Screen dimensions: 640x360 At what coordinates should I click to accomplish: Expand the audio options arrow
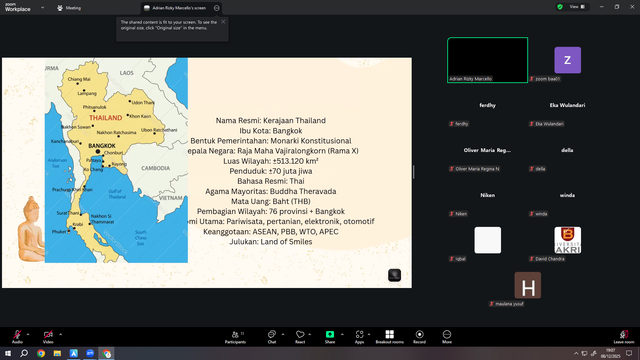pos(28,334)
